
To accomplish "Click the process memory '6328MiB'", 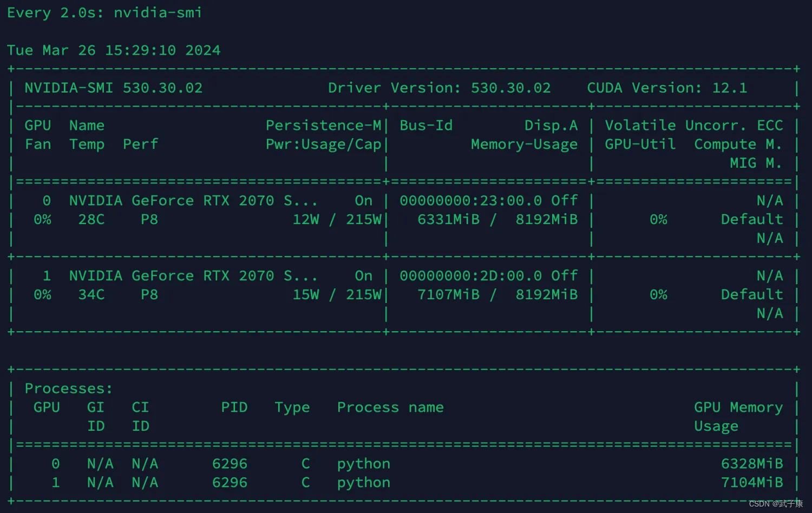I will [752, 464].
